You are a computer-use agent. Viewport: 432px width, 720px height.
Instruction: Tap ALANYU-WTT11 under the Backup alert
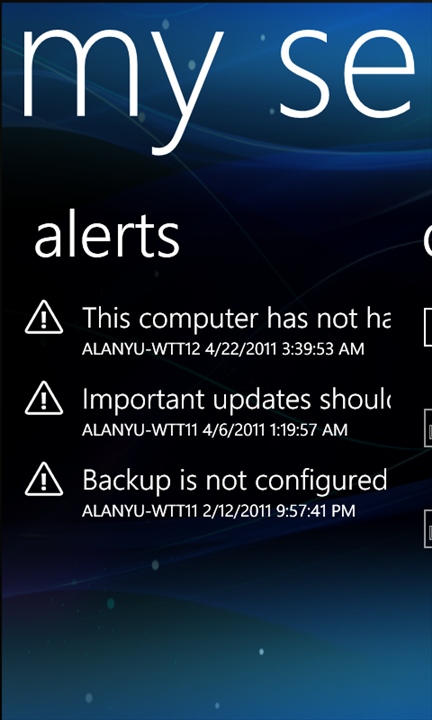point(139,511)
